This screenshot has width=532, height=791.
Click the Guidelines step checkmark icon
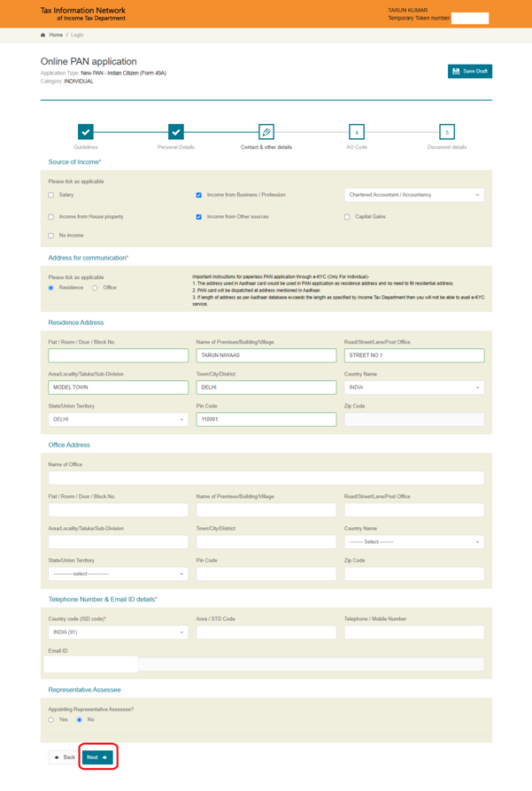click(85, 132)
